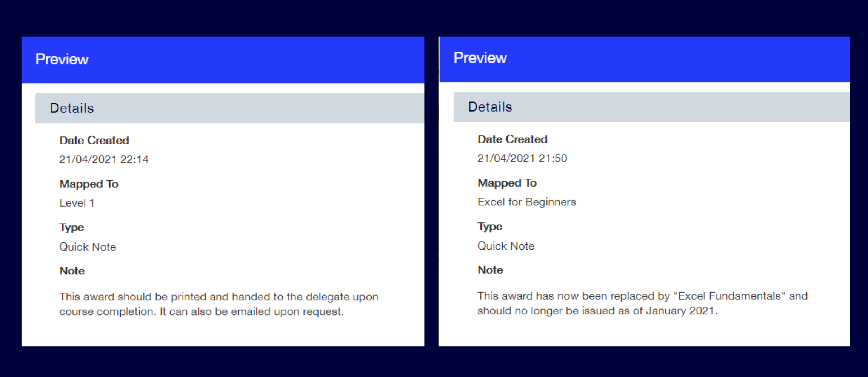
Task: Click the Preview title in left panel
Action: point(62,60)
